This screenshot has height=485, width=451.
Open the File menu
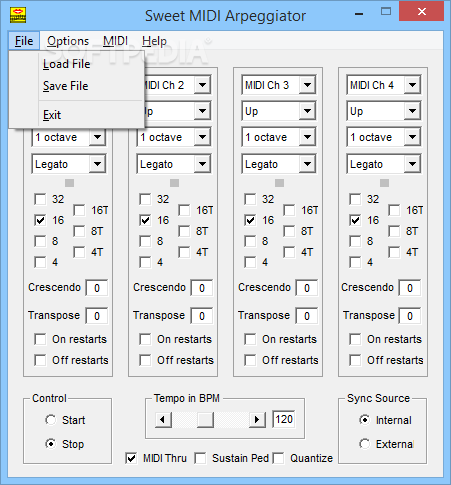click(24, 41)
